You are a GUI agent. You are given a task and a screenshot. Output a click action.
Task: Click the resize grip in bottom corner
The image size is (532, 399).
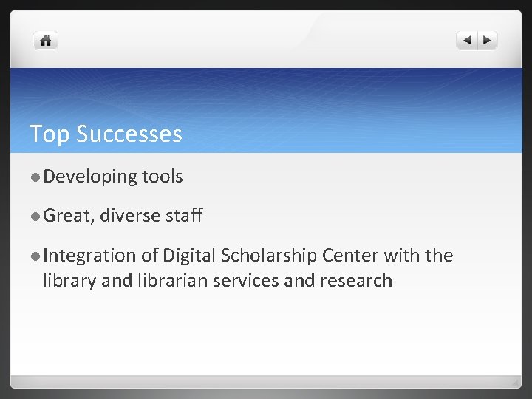pos(515,382)
